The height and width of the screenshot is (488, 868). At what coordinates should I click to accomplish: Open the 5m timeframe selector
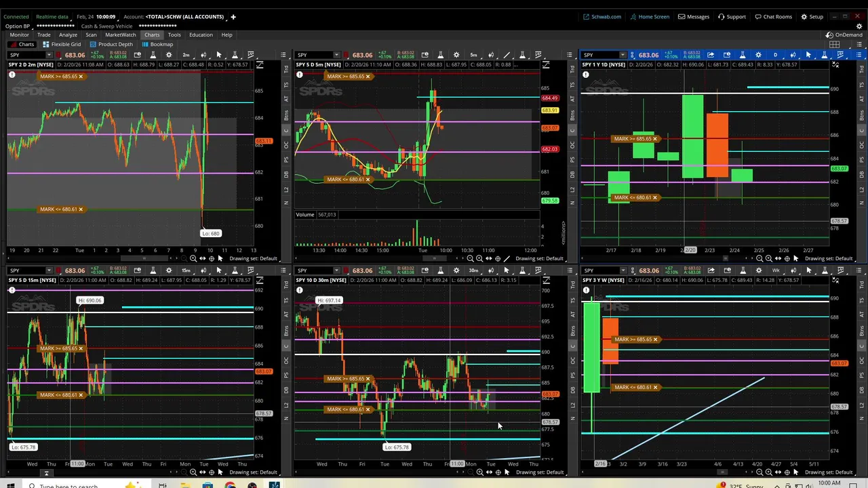[x=473, y=55]
